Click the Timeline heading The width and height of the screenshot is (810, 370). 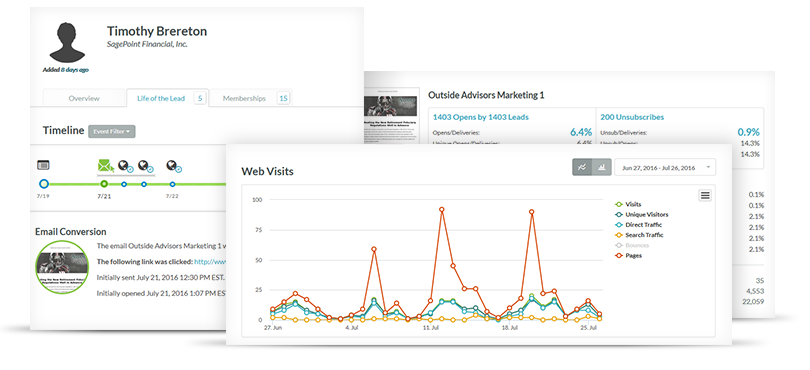[63, 130]
